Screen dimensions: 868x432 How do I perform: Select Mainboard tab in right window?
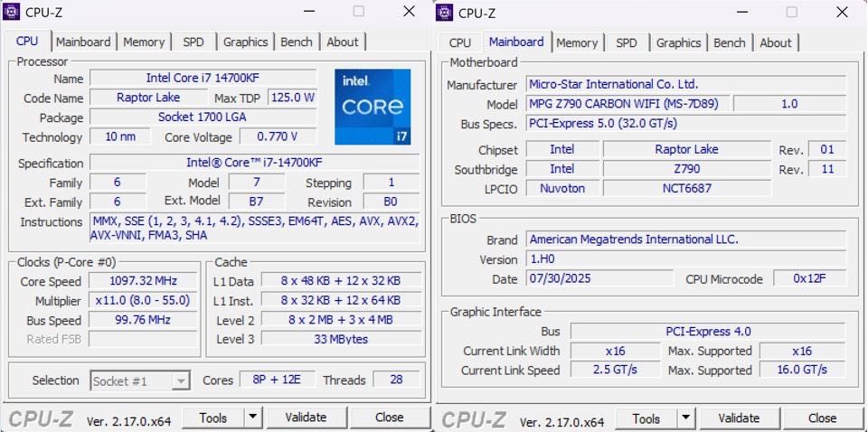coord(516,42)
